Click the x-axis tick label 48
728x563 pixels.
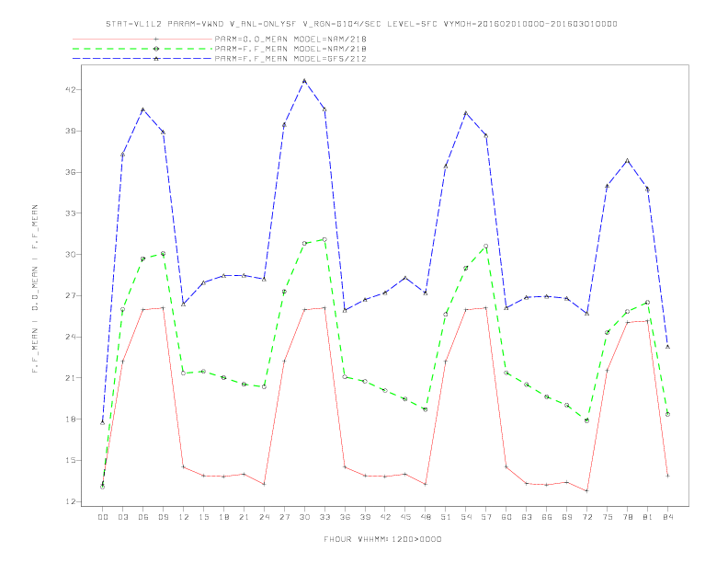coord(426,517)
